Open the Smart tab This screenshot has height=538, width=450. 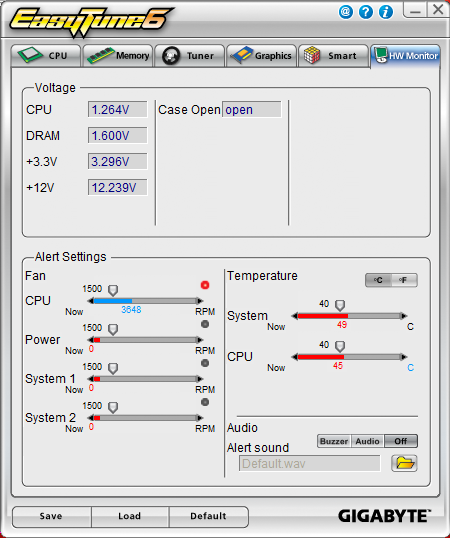(x=333, y=56)
